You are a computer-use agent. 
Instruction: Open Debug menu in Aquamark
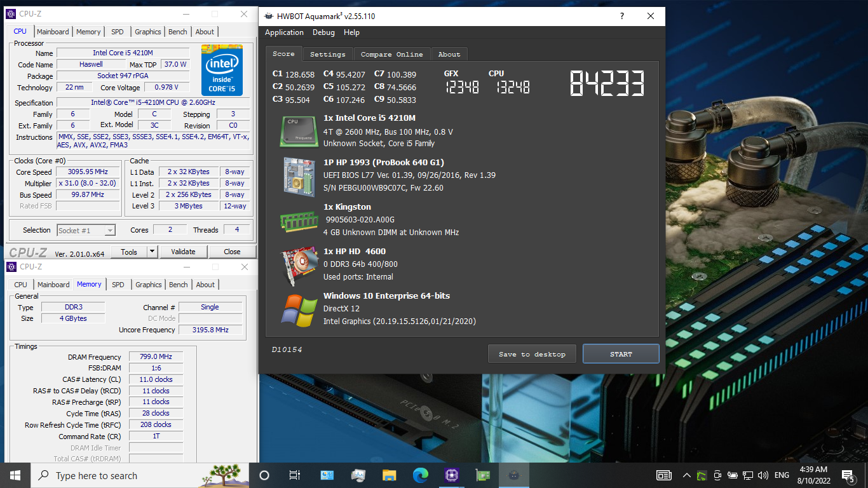pos(323,32)
